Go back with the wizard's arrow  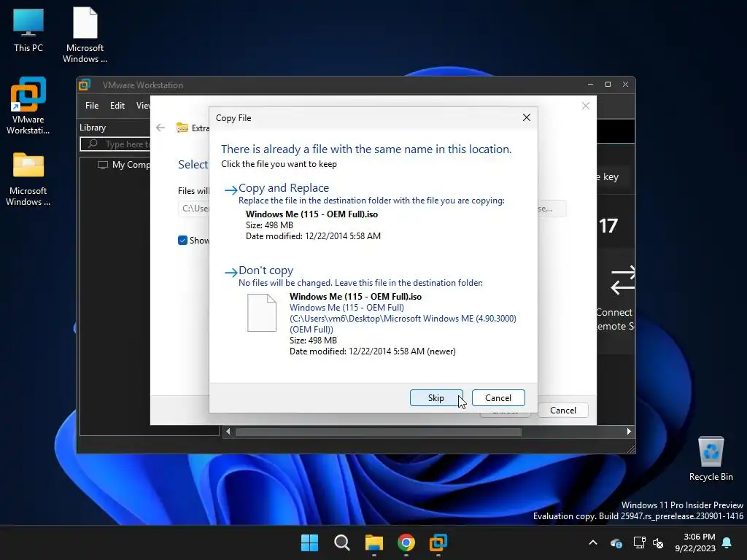pos(160,128)
